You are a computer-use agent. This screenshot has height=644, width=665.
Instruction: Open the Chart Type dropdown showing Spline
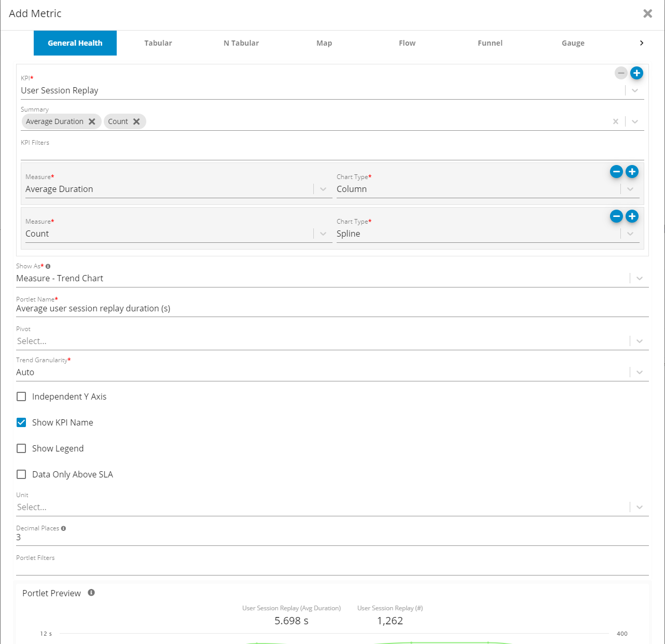(630, 234)
